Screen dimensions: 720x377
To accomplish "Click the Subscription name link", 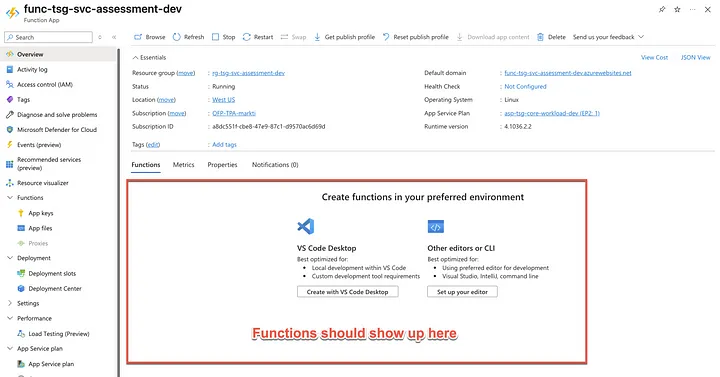I will pyautogui.click(x=234, y=113).
